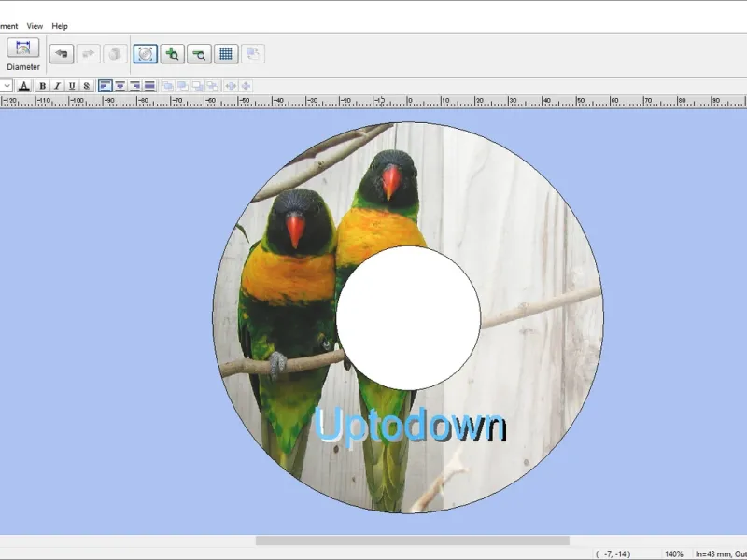Click the white center hole of disc
Image resolution: width=747 pixels, height=560 pixels.
408,318
